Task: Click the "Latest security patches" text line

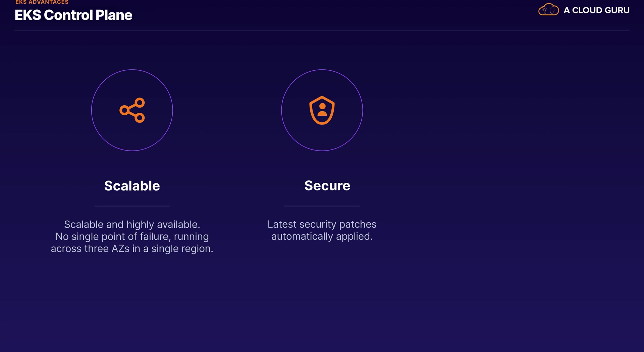Action: (x=322, y=224)
